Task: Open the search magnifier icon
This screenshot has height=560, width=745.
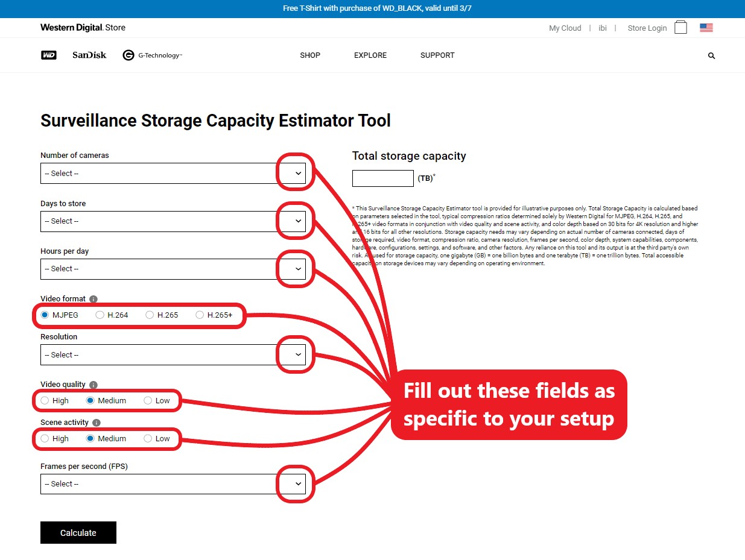Action: [711, 55]
